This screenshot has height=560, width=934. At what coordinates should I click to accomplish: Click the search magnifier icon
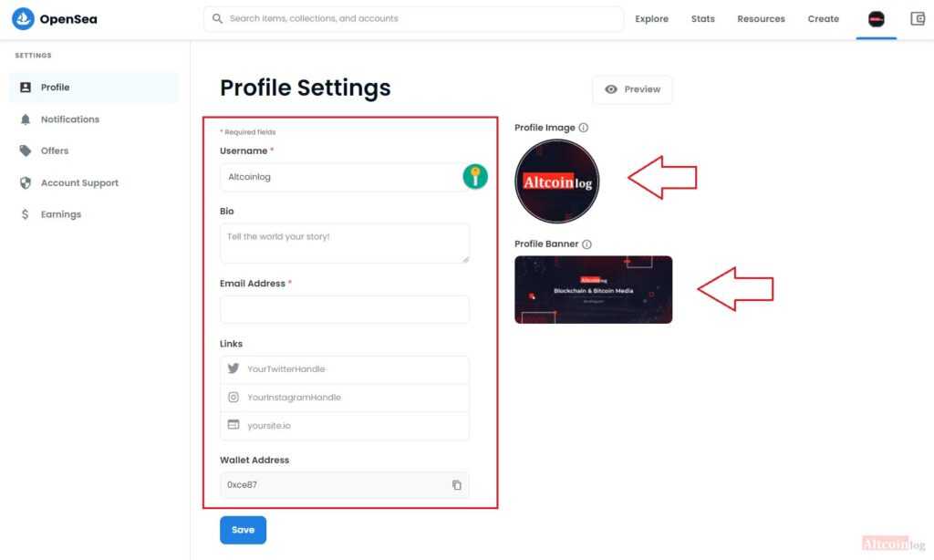(217, 18)
